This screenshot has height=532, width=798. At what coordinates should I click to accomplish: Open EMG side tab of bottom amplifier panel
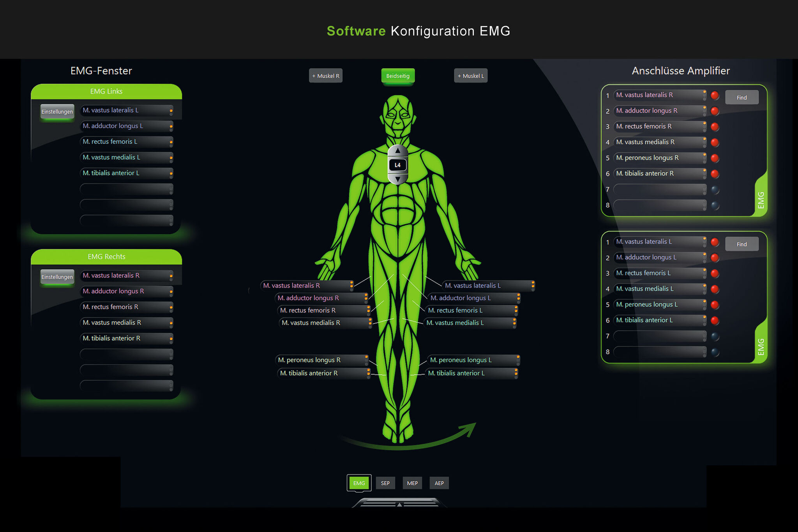point(761,346)
